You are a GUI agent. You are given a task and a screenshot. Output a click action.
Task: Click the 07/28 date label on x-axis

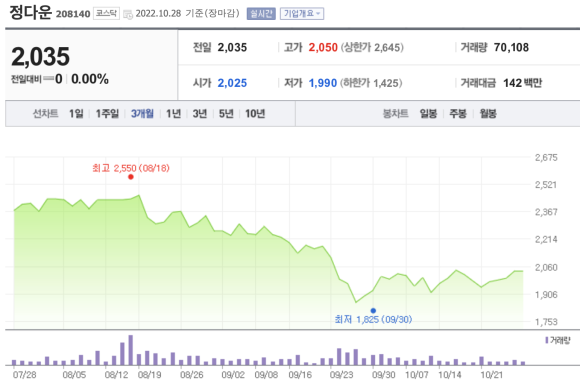point(24,375)
